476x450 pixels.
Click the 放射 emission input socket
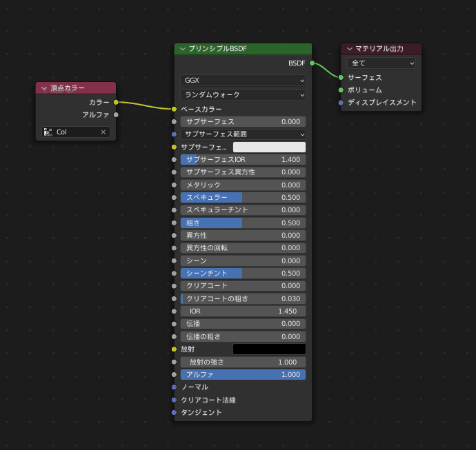click(x=174, y=349)
